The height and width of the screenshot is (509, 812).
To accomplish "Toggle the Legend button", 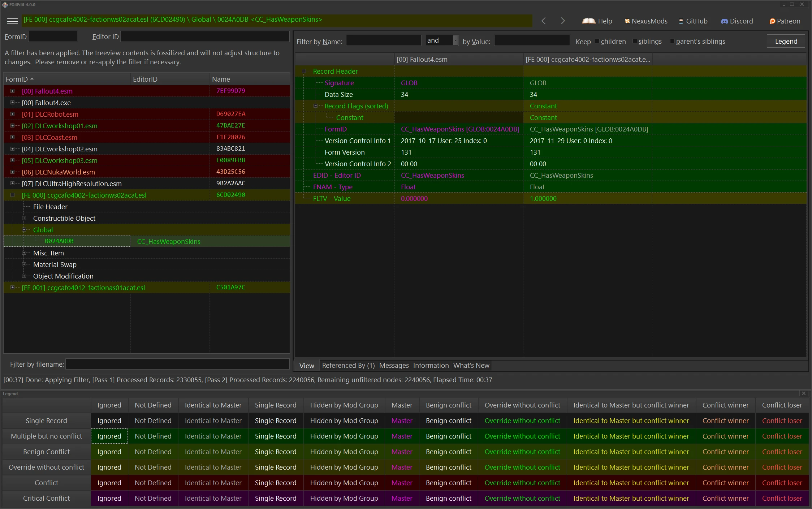I will (786, 41).
